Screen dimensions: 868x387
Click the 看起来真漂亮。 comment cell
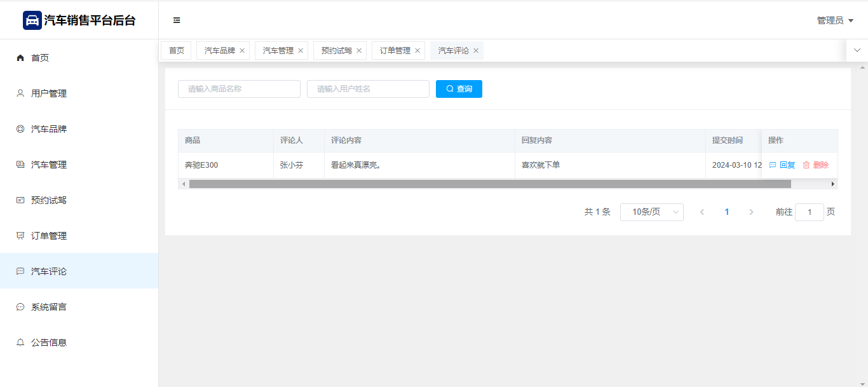click(419, 165)
